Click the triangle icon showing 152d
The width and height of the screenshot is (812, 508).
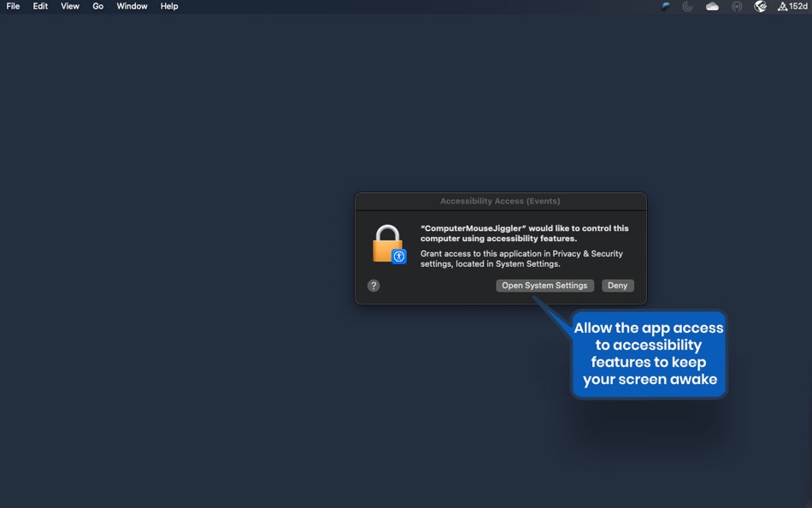(793, 6)
